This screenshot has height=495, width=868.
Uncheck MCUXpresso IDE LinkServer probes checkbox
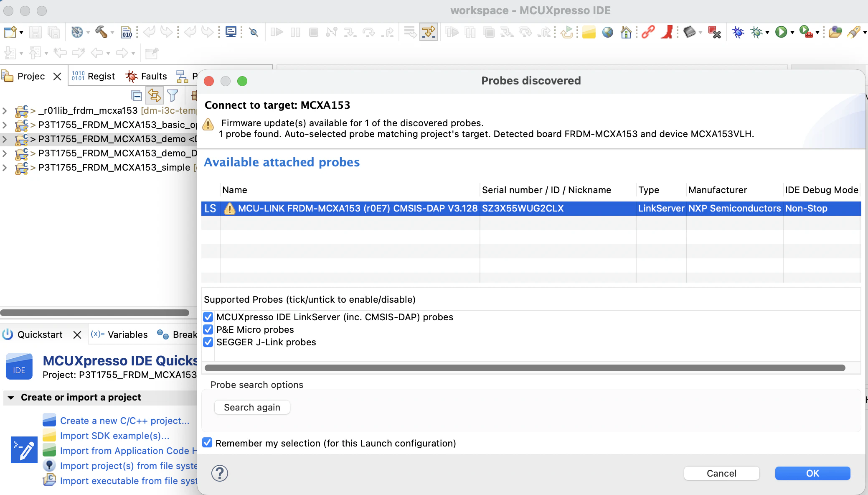tap(208, 317)
